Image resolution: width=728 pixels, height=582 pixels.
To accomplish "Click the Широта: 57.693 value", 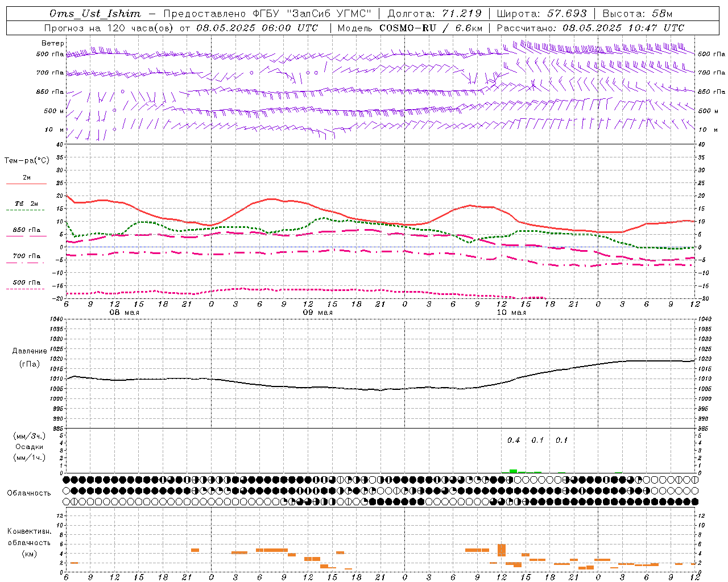I will click(541, 14).
